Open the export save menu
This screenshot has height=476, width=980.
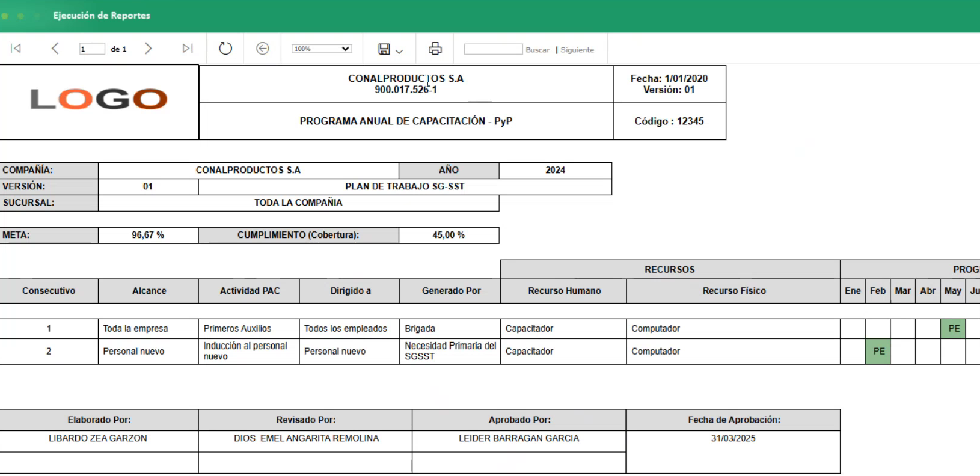click(390, 49)
